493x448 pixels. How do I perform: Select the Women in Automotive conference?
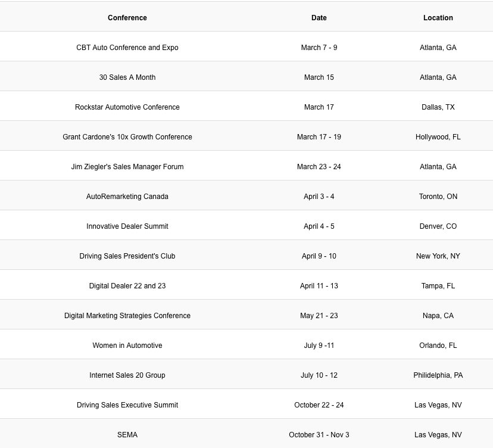127,346
